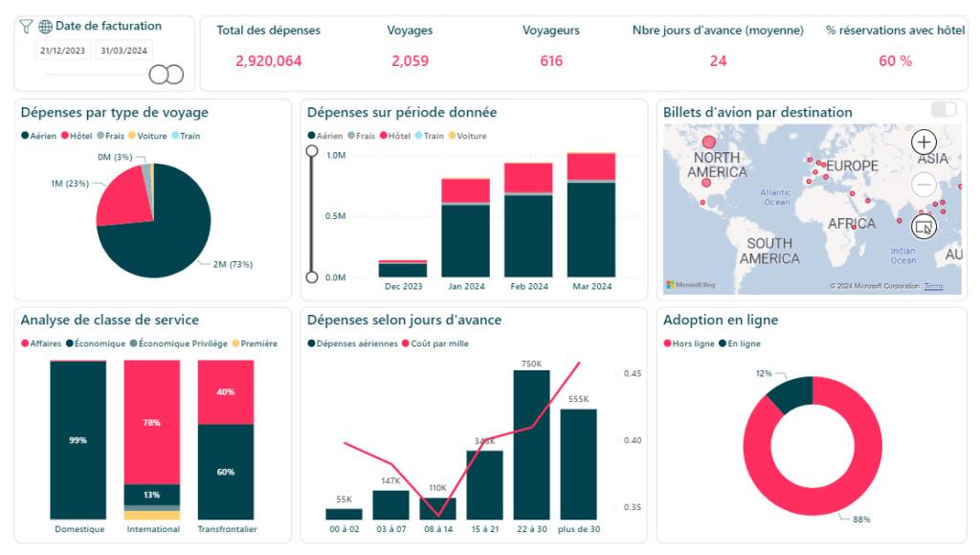This screenshot has height=555, width=980.
Task: Click the globe icon beside Date de facturation
Action: pos(45,27)
